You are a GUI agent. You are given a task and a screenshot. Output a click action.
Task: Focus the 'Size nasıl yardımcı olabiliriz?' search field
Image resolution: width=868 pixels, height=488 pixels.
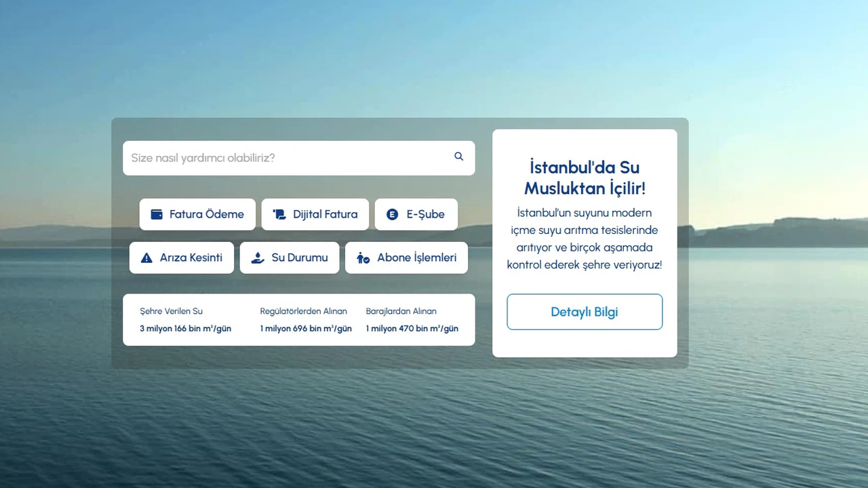coord(298,158)
